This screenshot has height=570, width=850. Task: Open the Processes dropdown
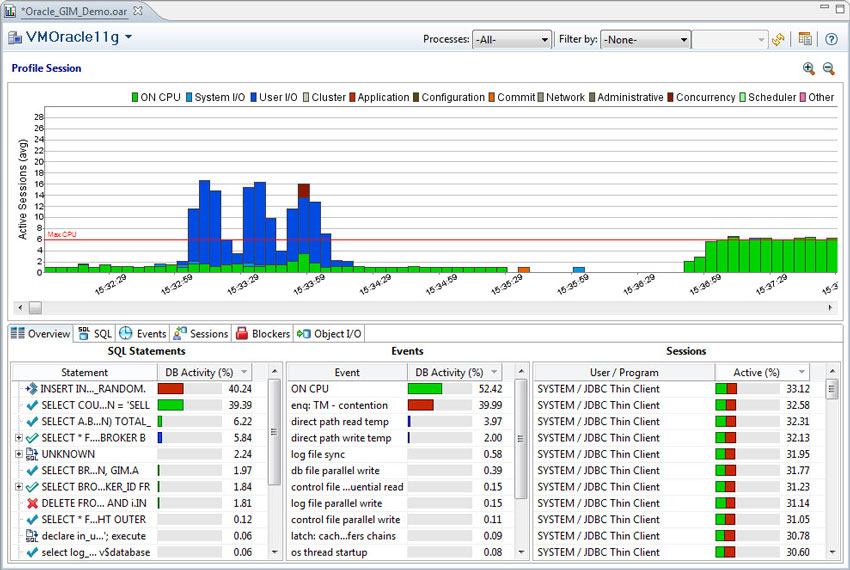[x=511, y=40]
